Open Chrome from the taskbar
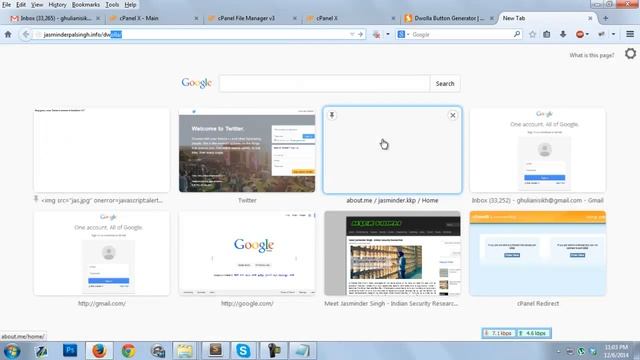This screenshot has height=360, width=640. 128,351
